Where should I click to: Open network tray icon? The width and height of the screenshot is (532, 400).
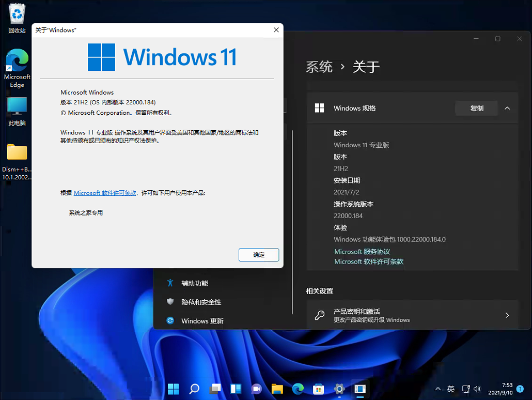(x=466, y=389)
